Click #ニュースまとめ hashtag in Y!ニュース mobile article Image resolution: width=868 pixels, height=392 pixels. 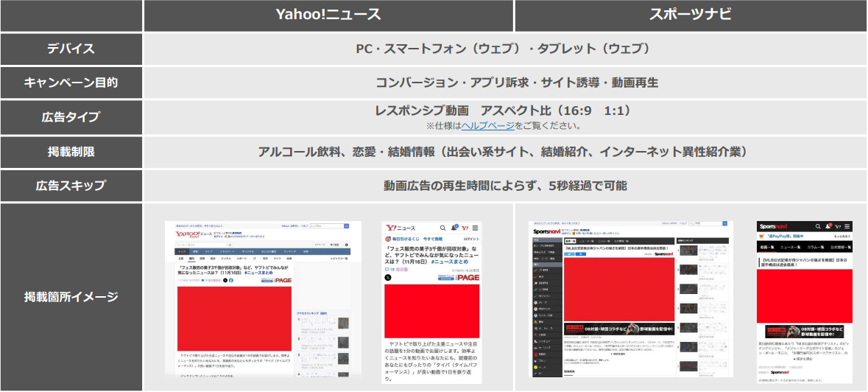(450, 262)
